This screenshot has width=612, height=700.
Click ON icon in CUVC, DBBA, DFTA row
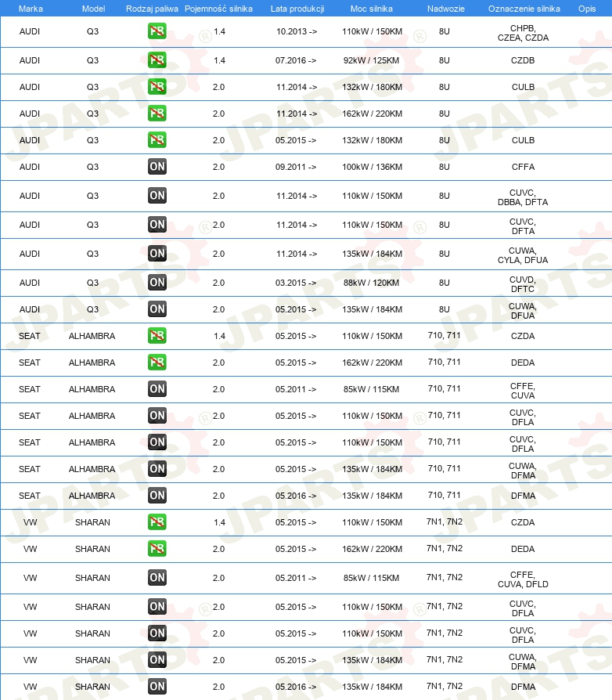pyautogui.click(x=157, y=196)
